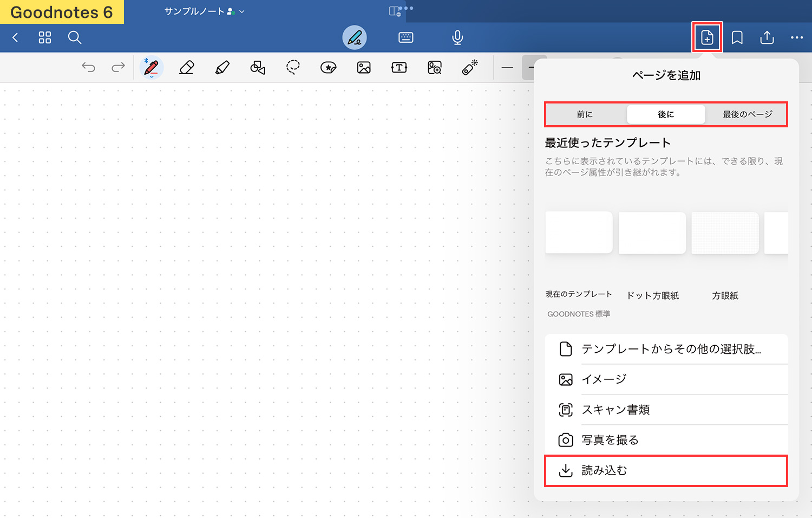Bookmark this page
The image size is (812, 518).
click(737, 37)
